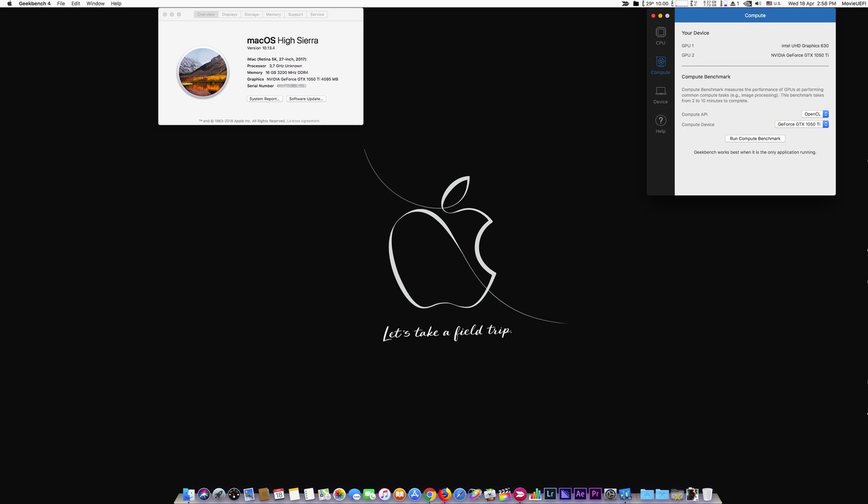Open Launchpad rocket icon in Dock
Viewport: 868px width, 504px height.
point(219,495)
